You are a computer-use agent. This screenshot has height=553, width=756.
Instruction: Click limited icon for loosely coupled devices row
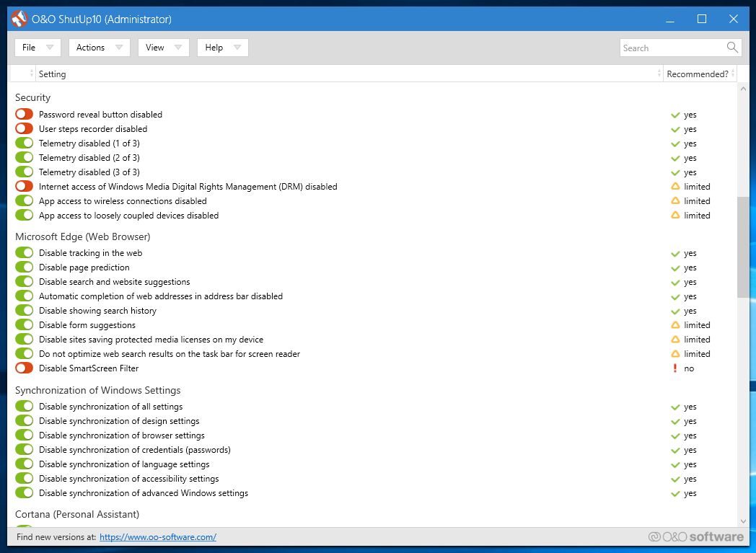pyautogui.click(x=675, y=216)
